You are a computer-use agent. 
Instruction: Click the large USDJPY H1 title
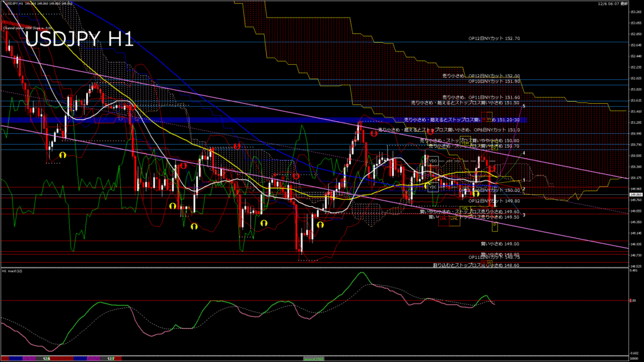point(79,40)
